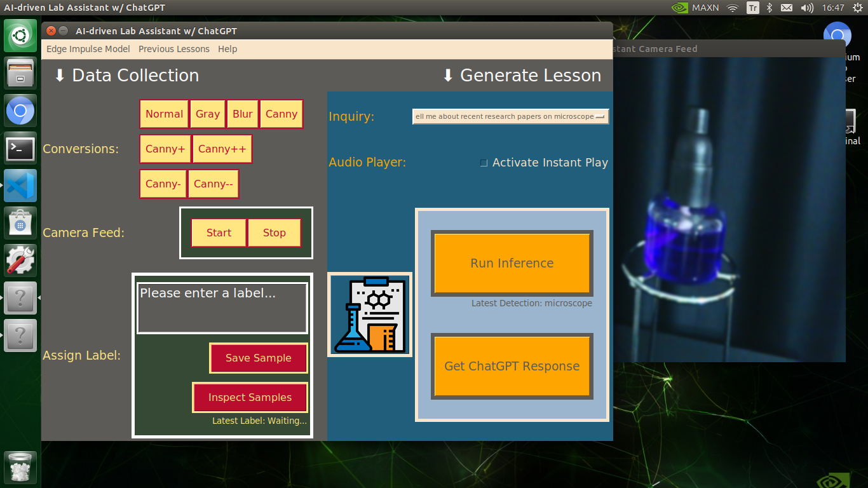868x488 pixels.
Task: Expand the Inquiry dropdown menu
Action: pos(510,116)
